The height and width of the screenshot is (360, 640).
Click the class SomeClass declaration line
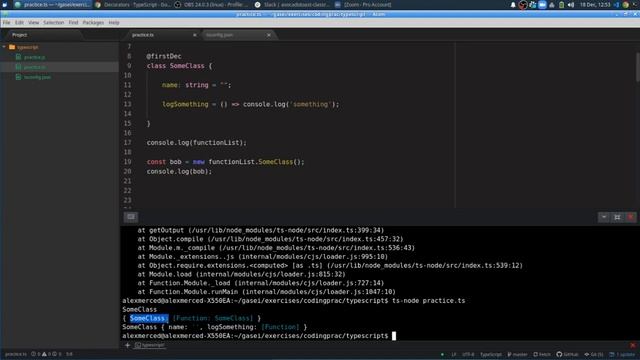180,66
